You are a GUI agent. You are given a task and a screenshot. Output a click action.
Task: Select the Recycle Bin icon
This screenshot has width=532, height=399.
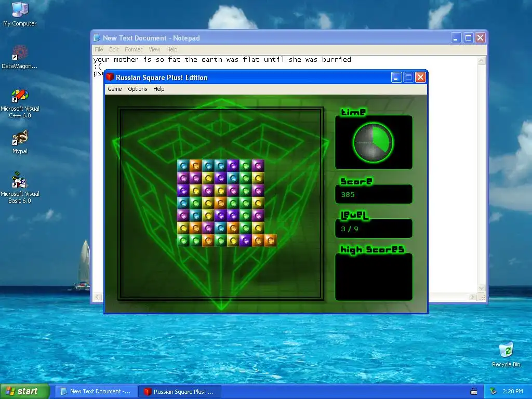coord(506,355)
